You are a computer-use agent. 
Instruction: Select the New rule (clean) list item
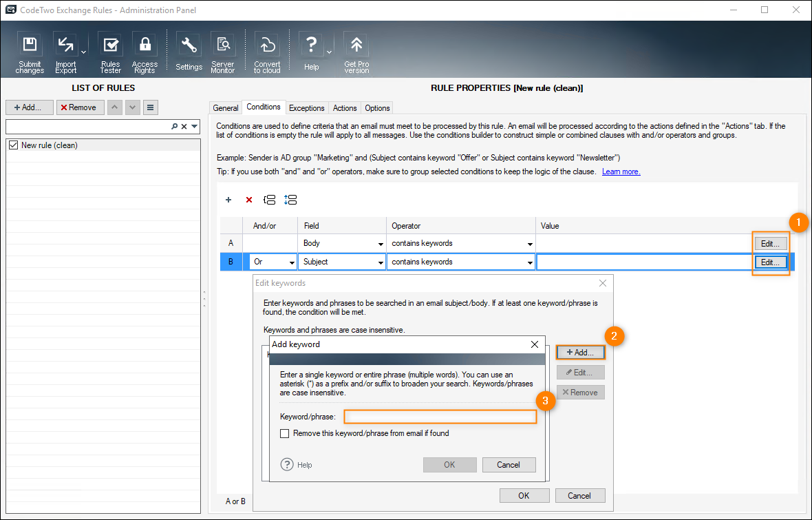pos(104,145)
